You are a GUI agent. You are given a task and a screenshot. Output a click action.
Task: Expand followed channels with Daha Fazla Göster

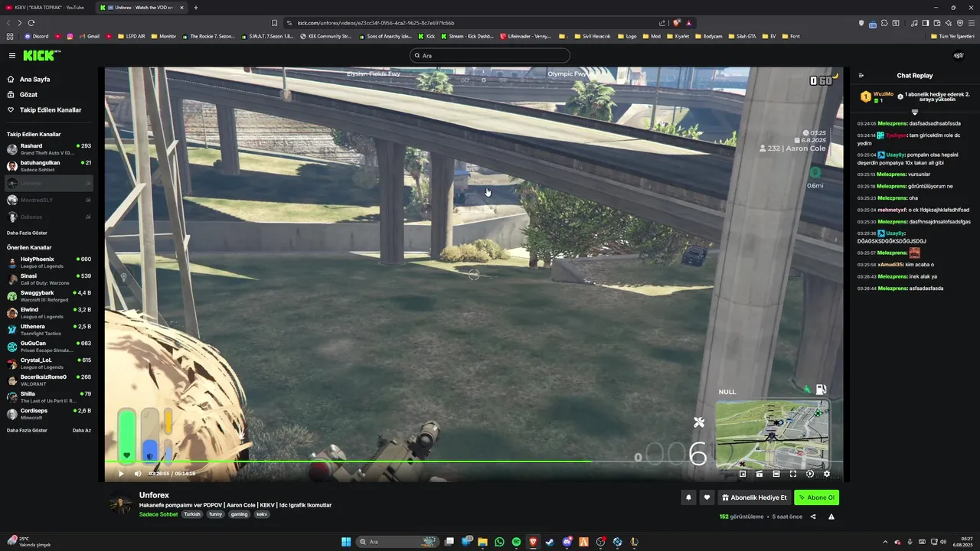click(27, 233)
